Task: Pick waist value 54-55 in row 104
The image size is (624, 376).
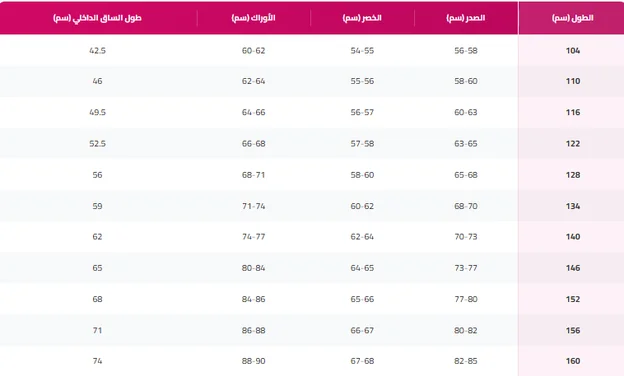Action: pyautogui.click(x=362, y=51)
